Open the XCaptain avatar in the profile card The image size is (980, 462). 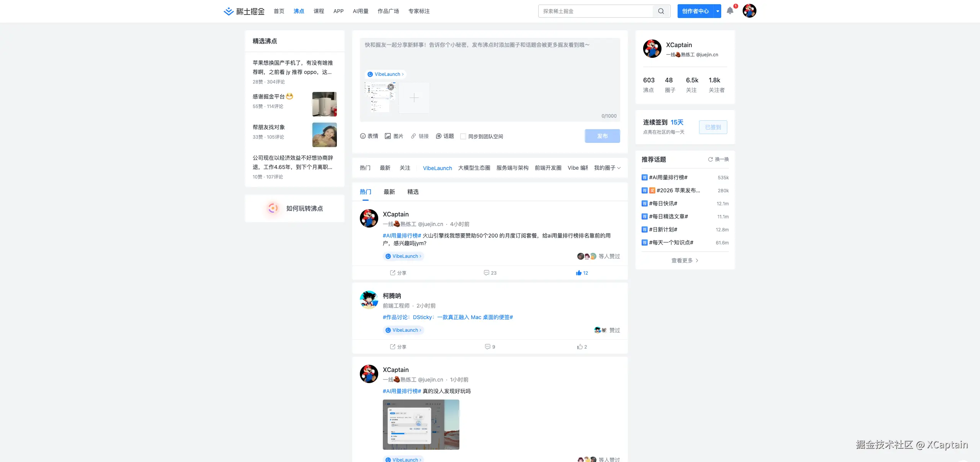652,49
